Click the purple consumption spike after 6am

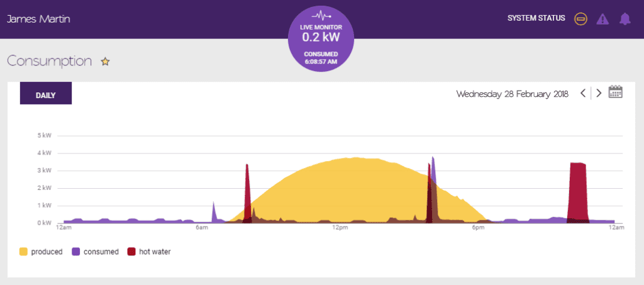(x=214, y=211)
